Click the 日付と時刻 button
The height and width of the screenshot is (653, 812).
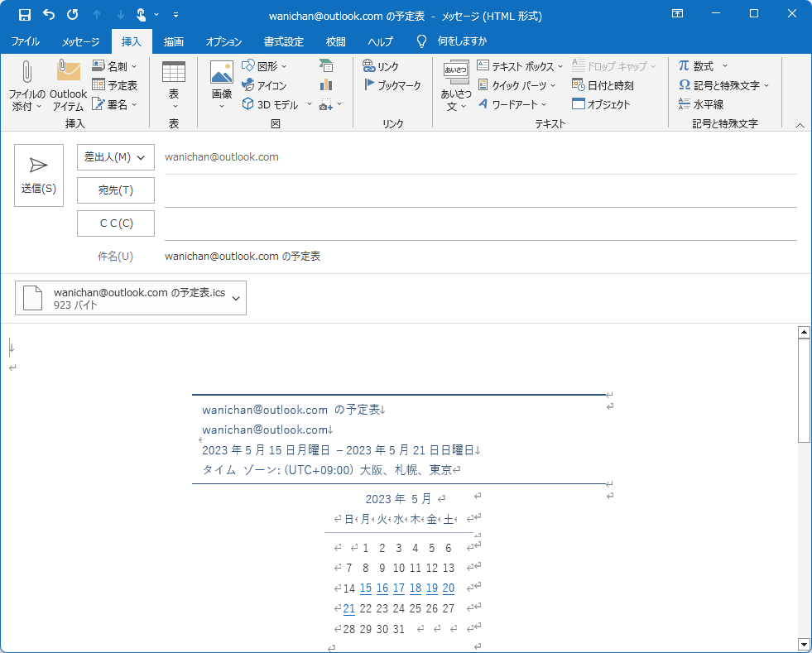point(603,85)
